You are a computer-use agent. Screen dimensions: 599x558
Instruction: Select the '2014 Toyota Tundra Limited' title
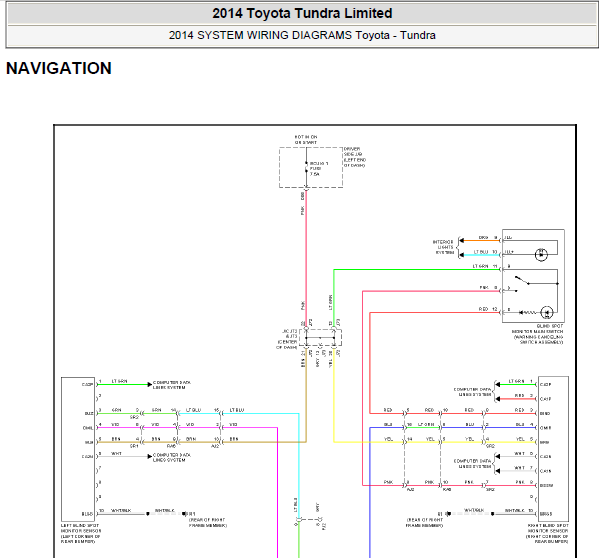click(x=302, y=13)
